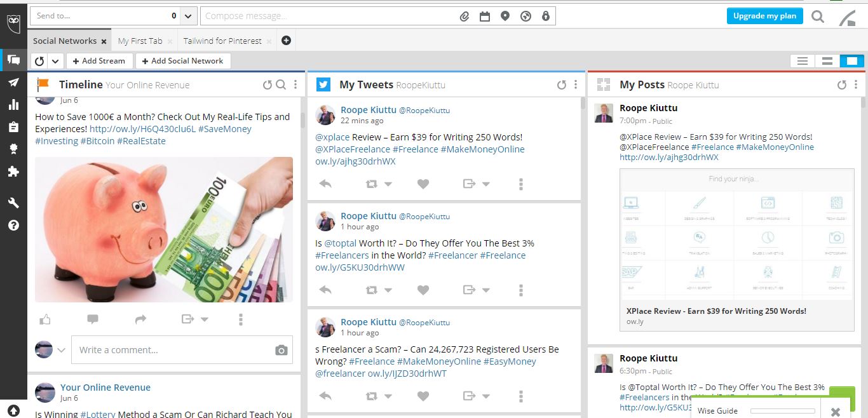Open Tools wrench icon in sidebar
The width and height of the screenshot is (868, 418).
click(13, 203)
